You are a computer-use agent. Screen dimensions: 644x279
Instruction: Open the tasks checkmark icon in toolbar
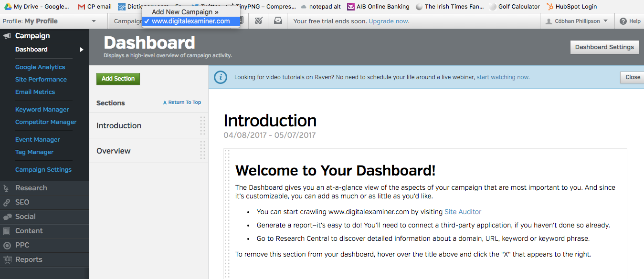258,21
